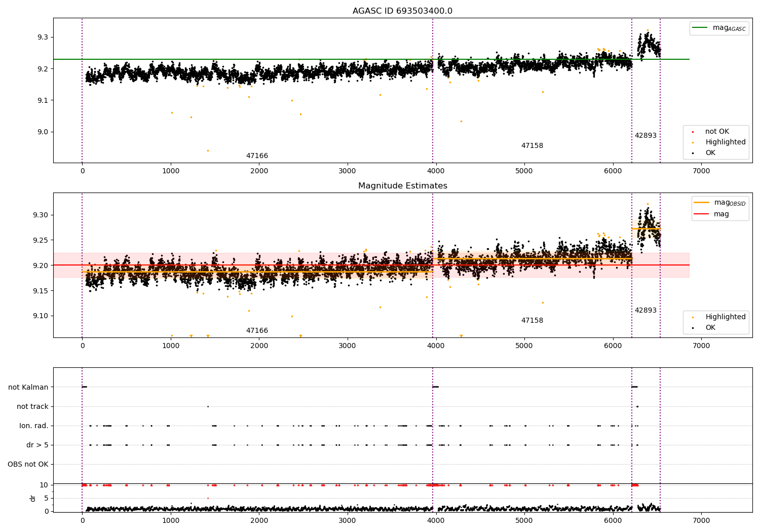Click obsid label 42893 in AGASC ID plot
Viewport: 760px width, 532px height.
coord(645,135)
